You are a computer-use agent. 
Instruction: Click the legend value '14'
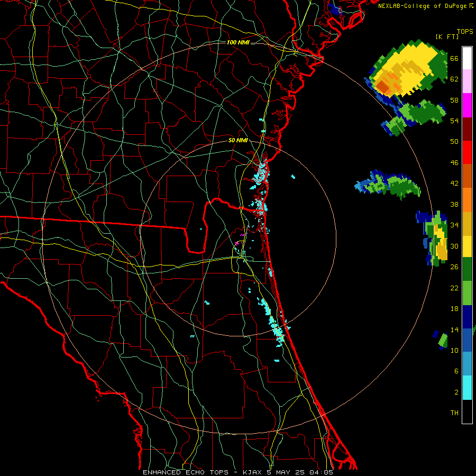(454, 329)
